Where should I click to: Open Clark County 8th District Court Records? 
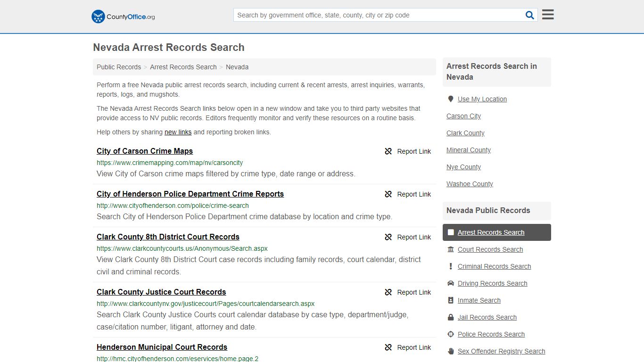click(168, 237)
